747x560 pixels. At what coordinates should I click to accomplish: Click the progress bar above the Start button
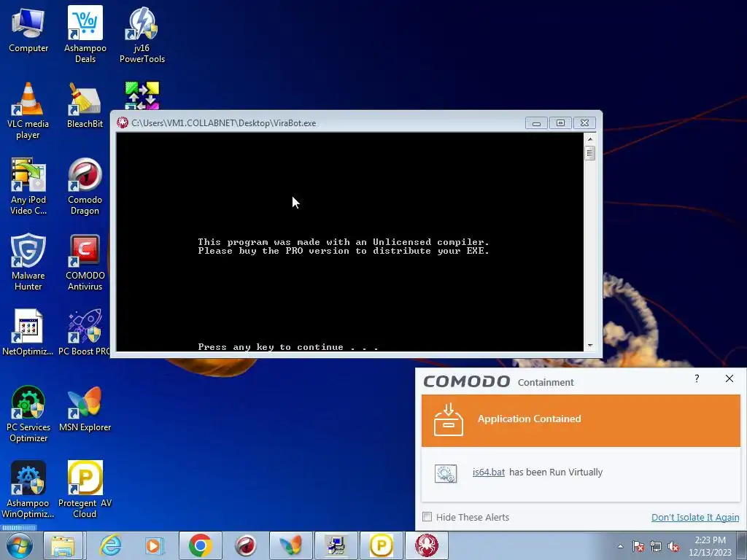[x=18, y=528]
